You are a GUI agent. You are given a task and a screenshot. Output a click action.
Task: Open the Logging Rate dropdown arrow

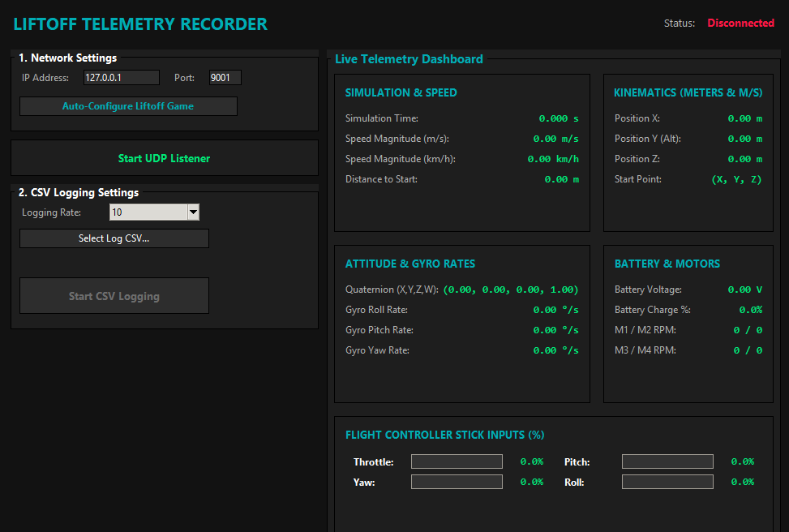pos(193,212)
